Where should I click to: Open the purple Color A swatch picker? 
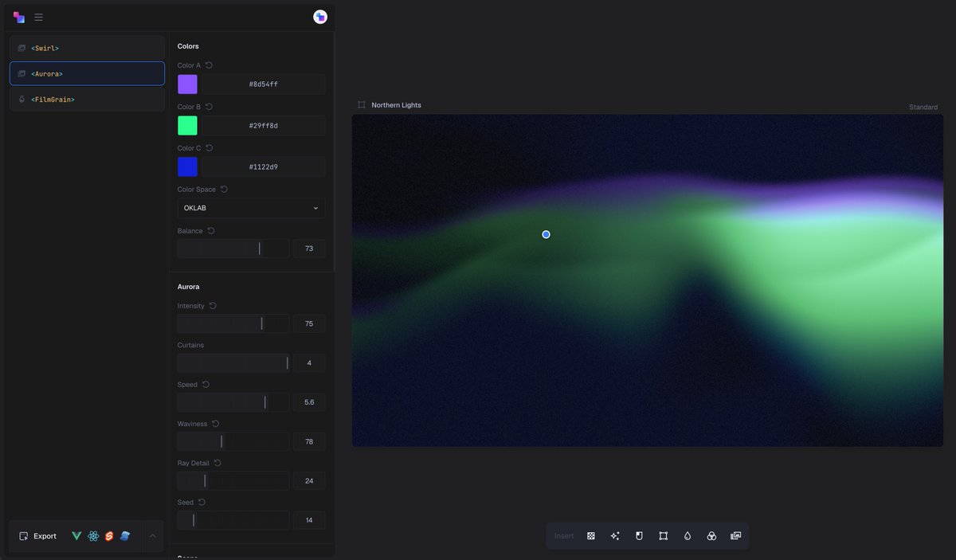click(186, 83)
